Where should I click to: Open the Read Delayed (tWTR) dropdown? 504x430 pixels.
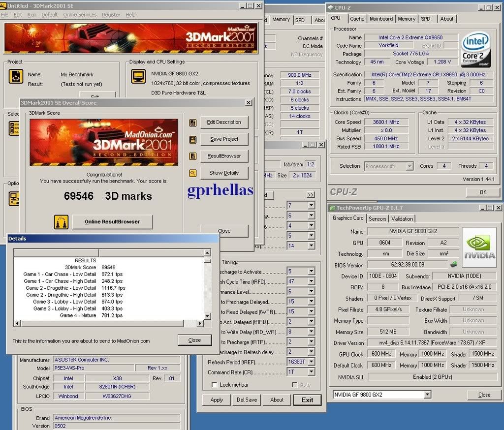[311, 312]
